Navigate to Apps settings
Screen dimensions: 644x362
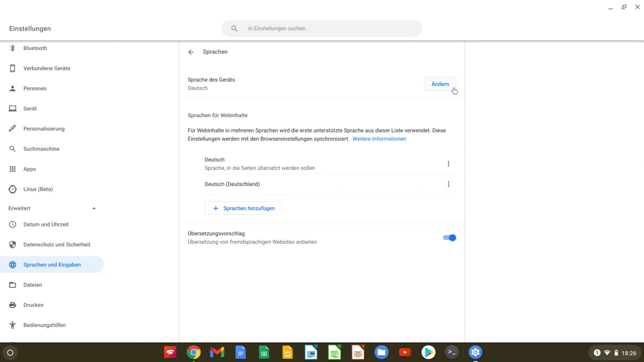click(30, 169)
